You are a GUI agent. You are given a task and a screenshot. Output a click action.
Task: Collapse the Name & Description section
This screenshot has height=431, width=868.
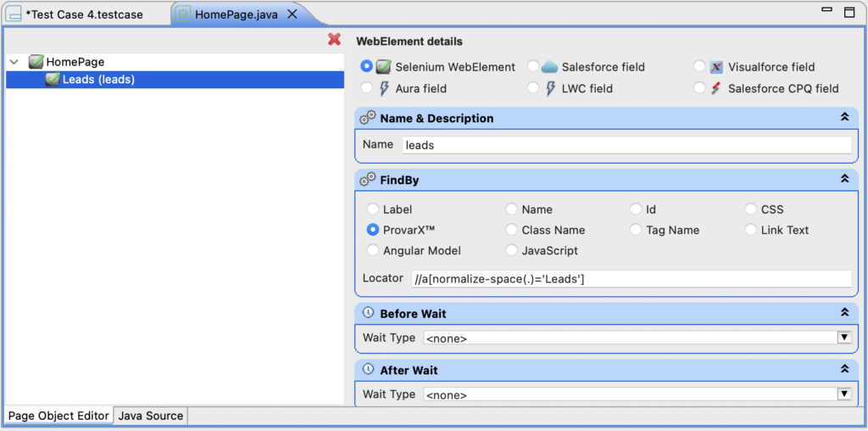[845, 117]
